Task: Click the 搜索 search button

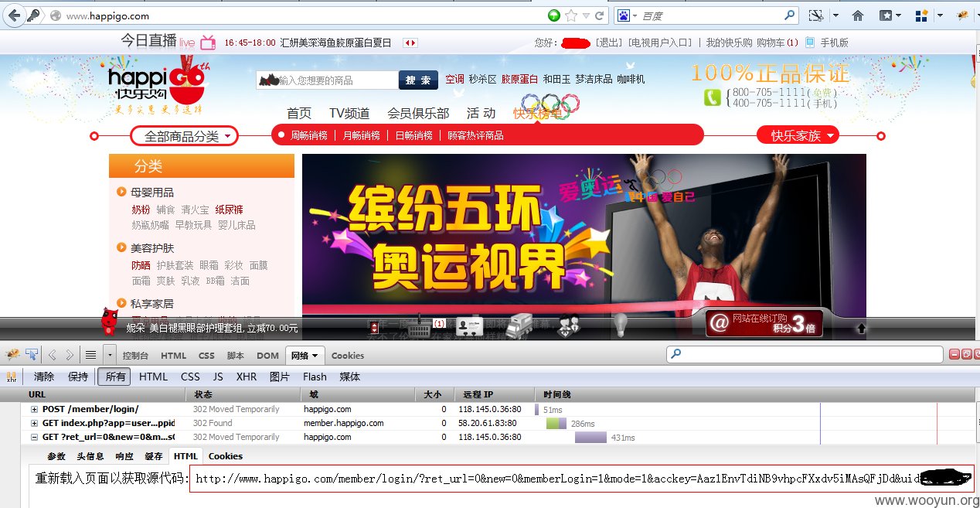Action: pyautogui.click(x=418, y=80)
